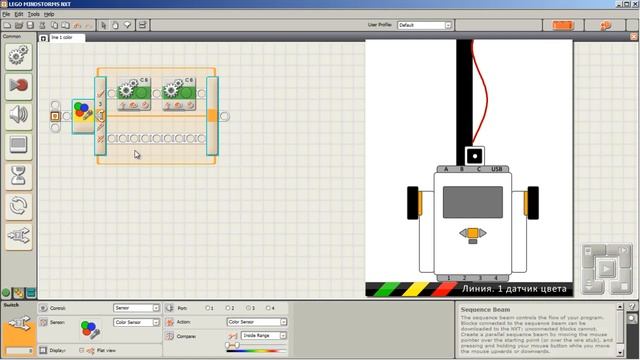The height and width of the screenshot is (360, 640).
Task: Select Port 4 radio button
Action: [x=269, y=308]
